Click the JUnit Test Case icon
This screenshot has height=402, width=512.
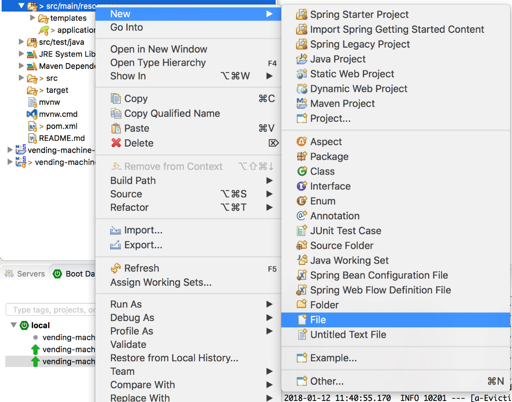(302, 231)
